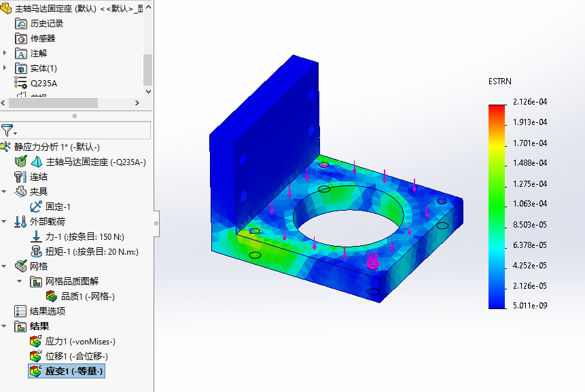Open the 历史记录 history icon

(21, 24)
